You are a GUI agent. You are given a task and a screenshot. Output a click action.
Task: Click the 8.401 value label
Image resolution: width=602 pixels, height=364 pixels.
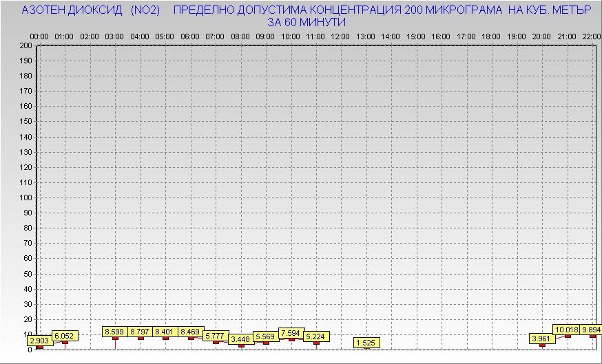[x=165, y=332]
